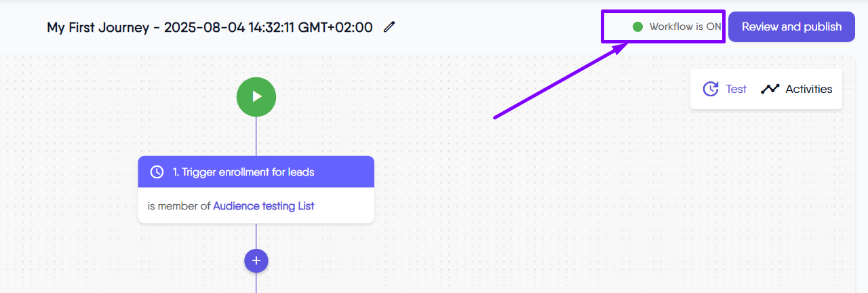868x293 pixels.
Task: Open the Activities label
Action: [808, 89]
